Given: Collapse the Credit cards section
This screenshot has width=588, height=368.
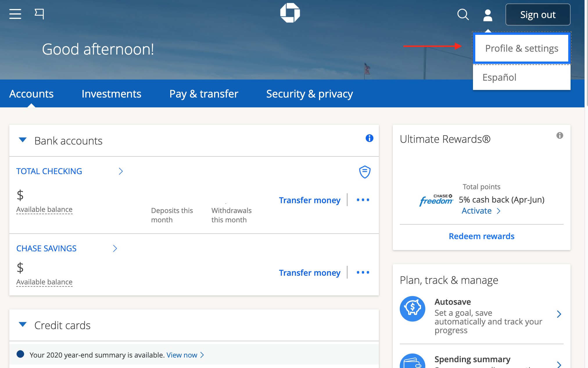Looking at the screenshot, I should click(23, 324).
